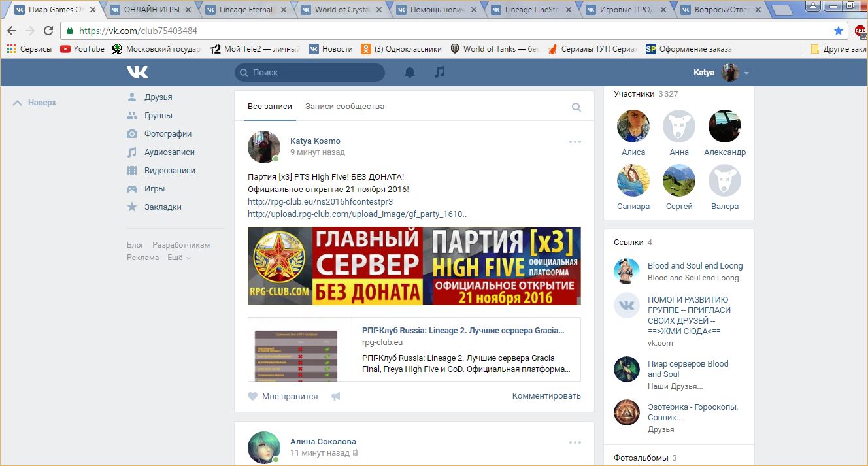The image size is (868, 466).
Task: Open "Друзья" in the left sidebar
Action: point(158,97)
